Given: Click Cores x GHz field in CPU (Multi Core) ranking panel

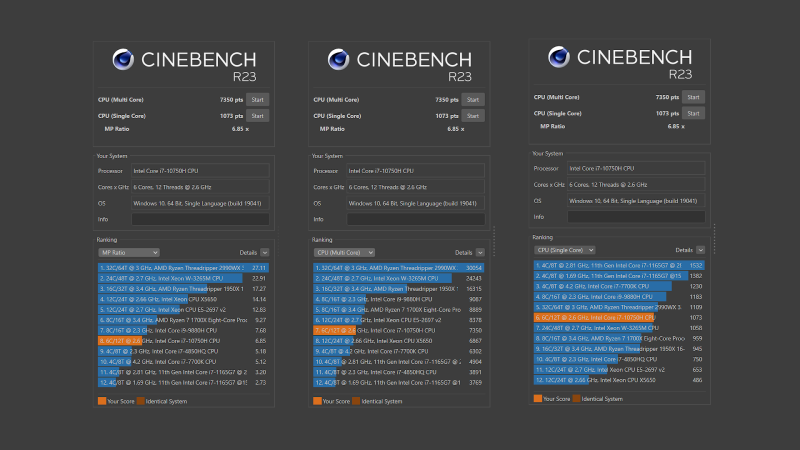Looking at the screenshot, I should (x=415, y=187).
